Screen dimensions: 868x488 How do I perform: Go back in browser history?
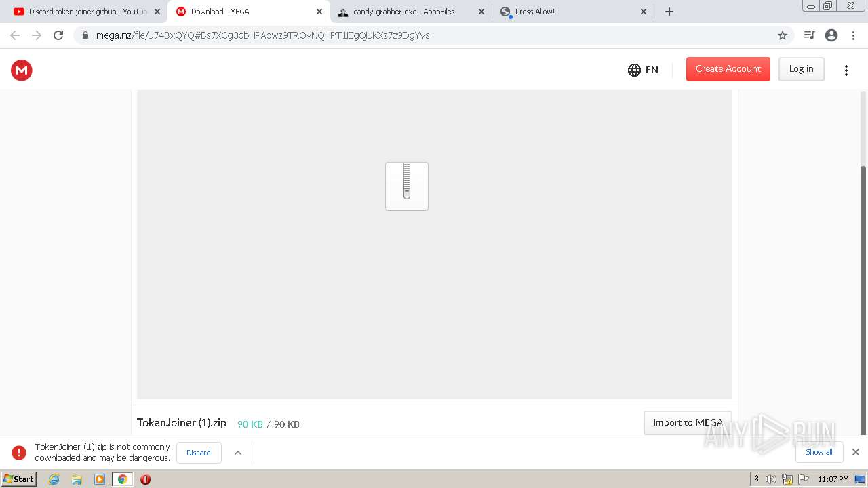coord(15,35)
